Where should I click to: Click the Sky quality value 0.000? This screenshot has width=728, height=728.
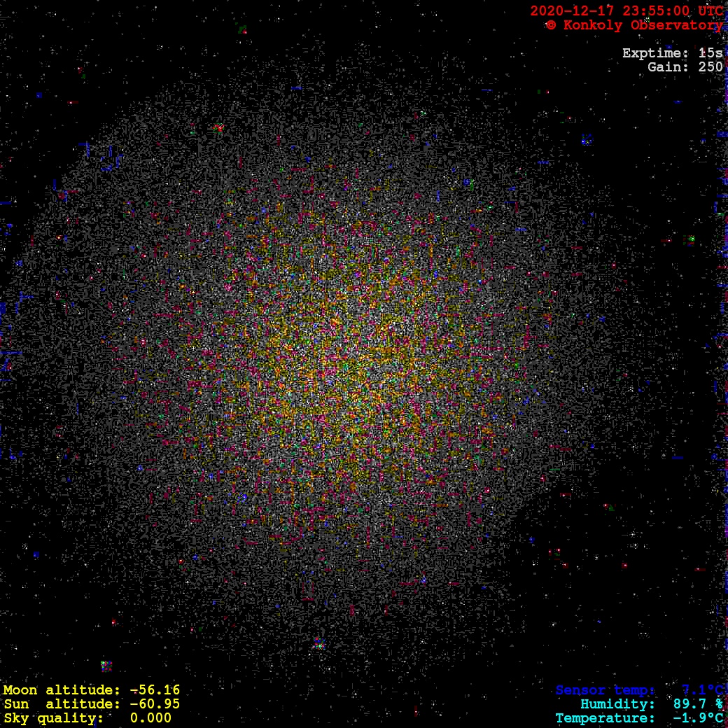pos(150,718)
